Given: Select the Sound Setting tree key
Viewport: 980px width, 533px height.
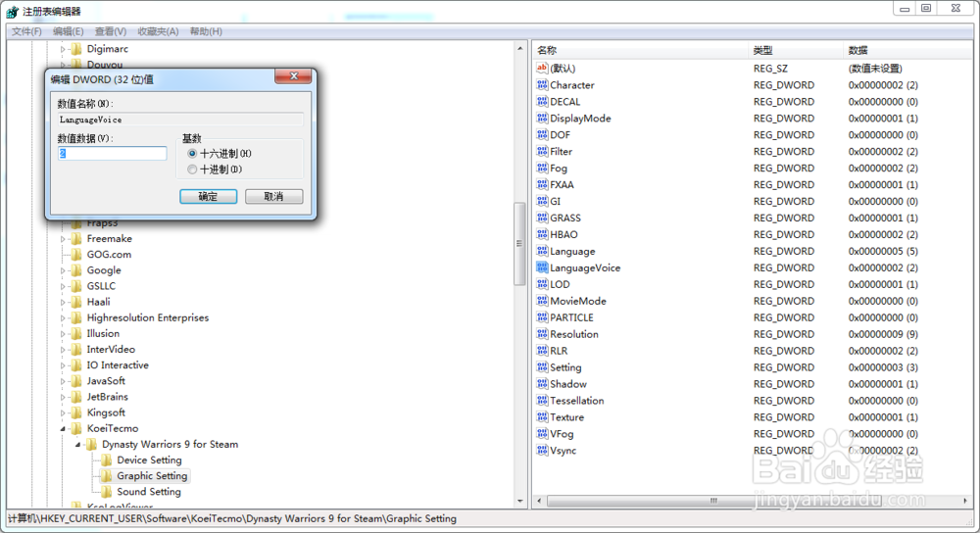Looking at the screenshot, I should 149,492.
